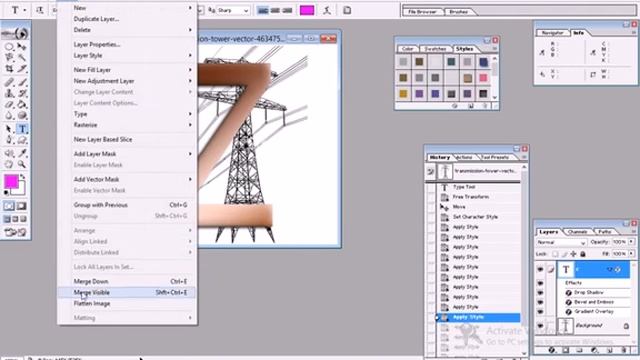Select the Path Selection arrow tool

pyautogui.click(x=9, y=129)
